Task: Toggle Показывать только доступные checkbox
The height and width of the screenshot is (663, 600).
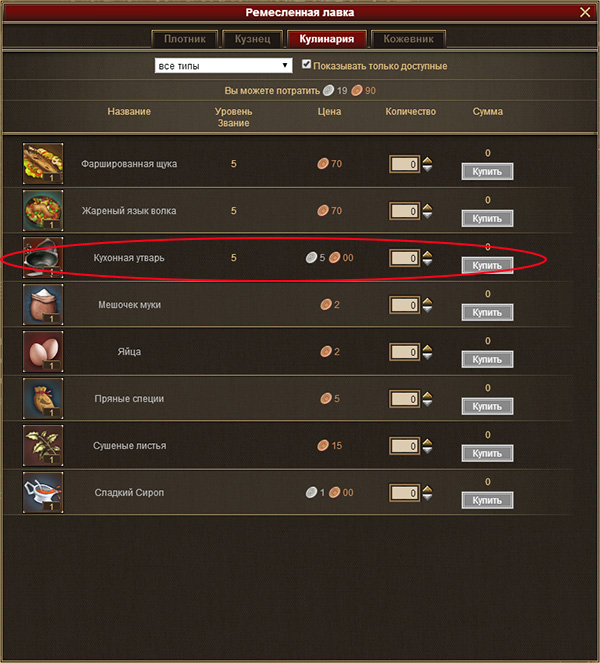Action: pos(307,64)
